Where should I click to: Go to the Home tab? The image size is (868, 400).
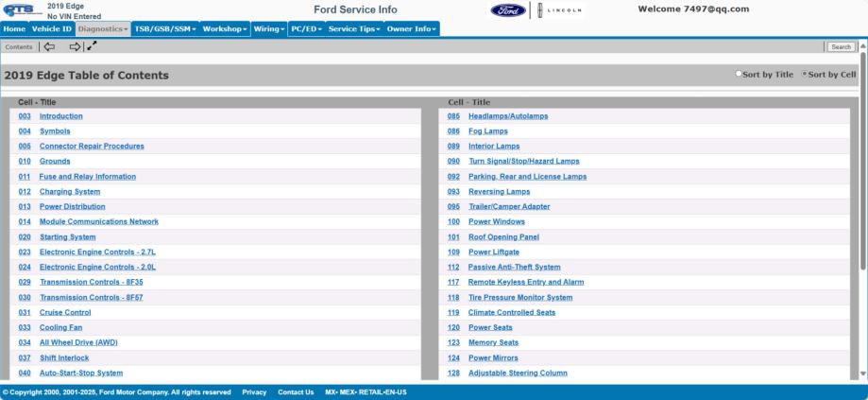pyautogui.click(x=14, y=28)
